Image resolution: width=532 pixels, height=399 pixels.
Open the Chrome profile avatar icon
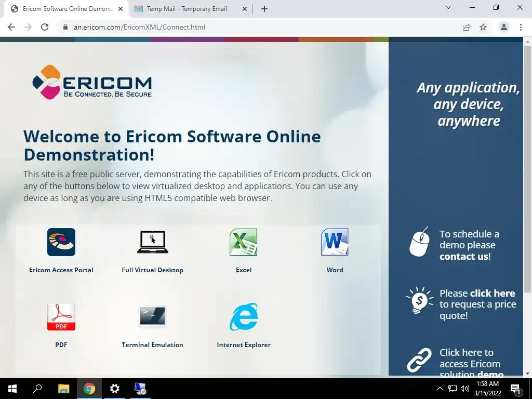(504, 27)
